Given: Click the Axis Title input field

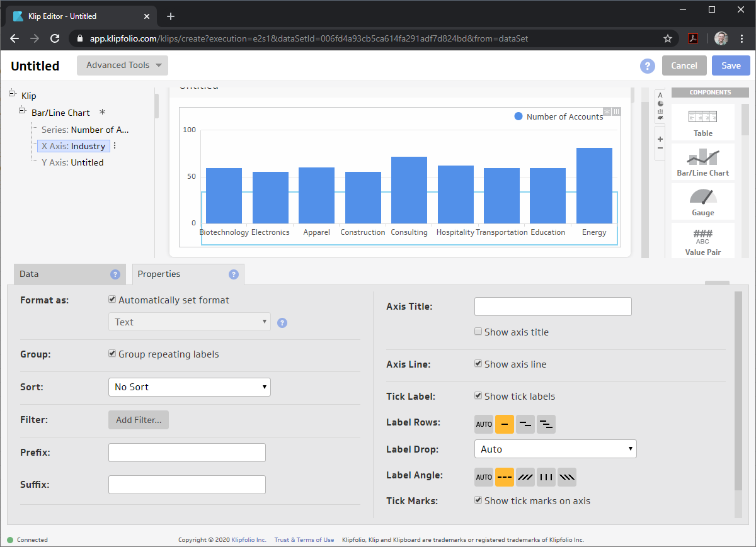Looking at the screenshot, I should pos(553,307).
